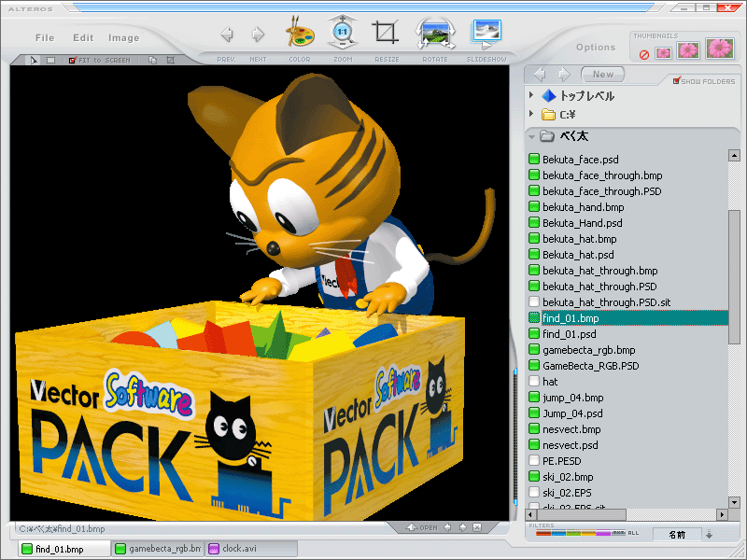Select the green filter color
747x560 pixels.
point(573,533)
